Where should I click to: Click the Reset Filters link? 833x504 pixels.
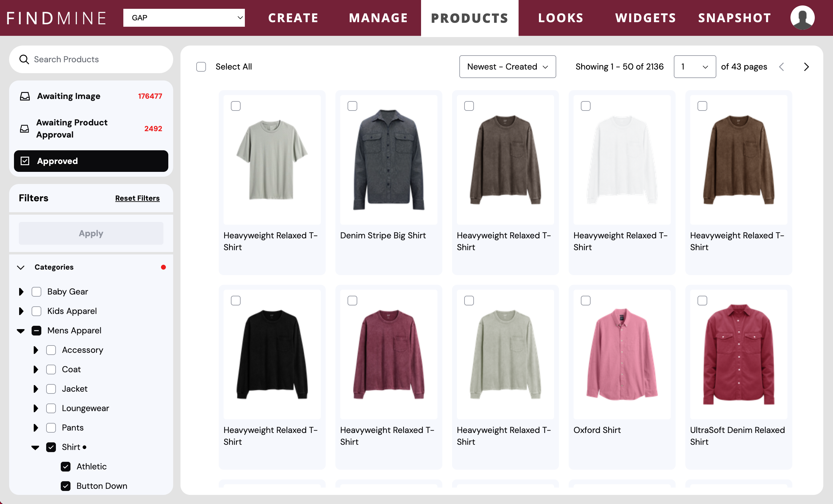tap(137, 198)
